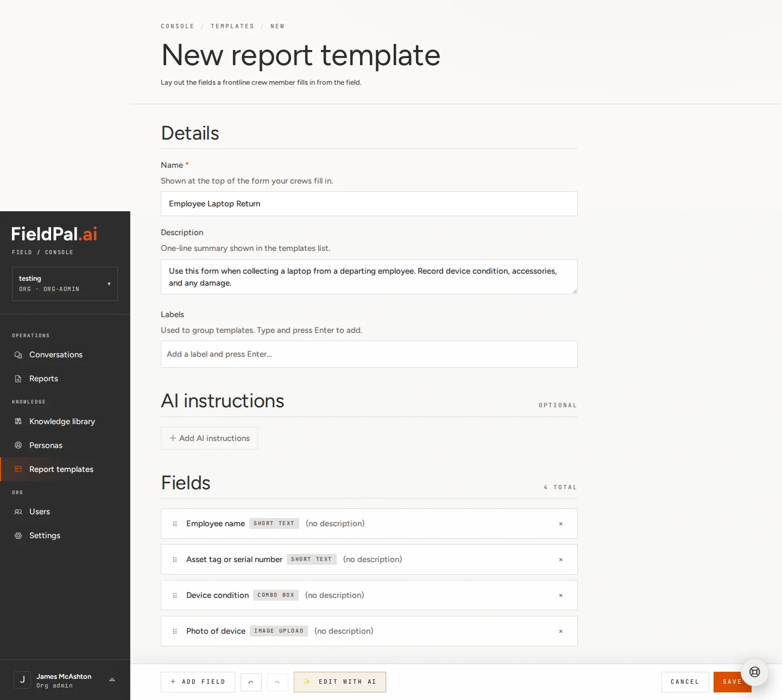782x700 pixels.
Task: Open Users page
Action: click(65, 512)
